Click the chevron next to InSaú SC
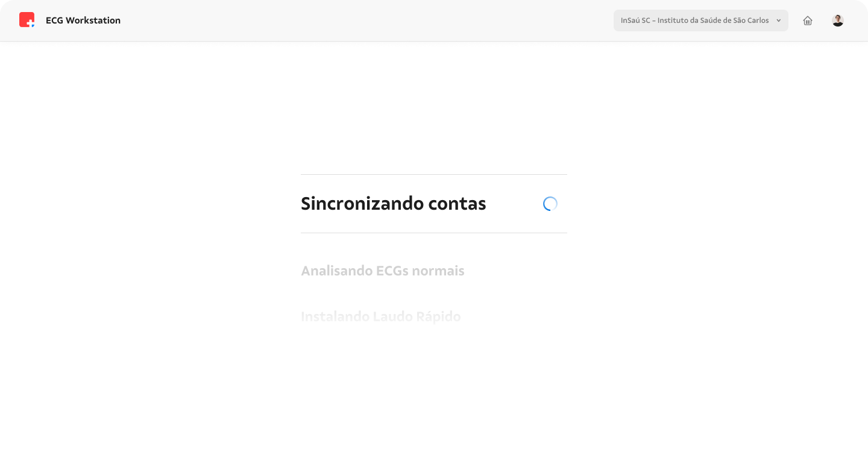This screenshot has width=868, height=452. 779,20
